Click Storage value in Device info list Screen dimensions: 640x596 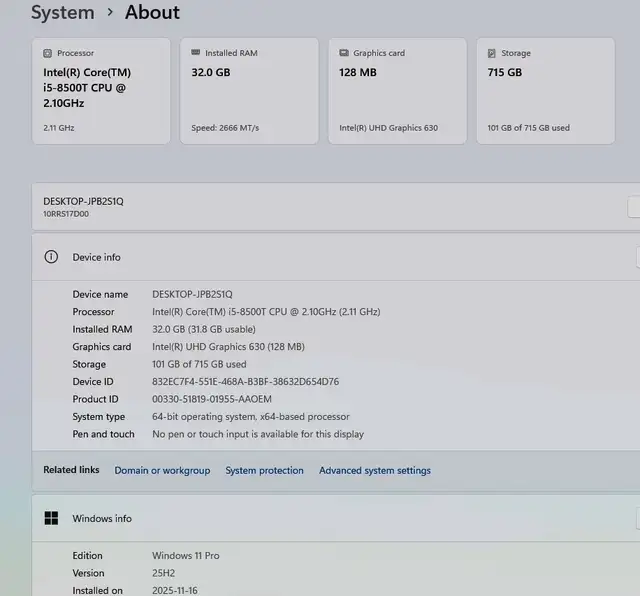(x=199, y=364)
